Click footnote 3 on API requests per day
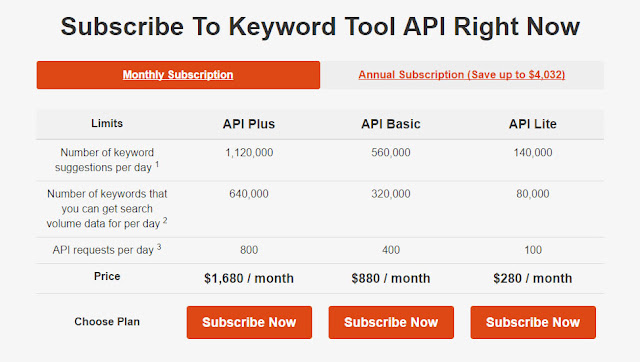 [159, 247]
